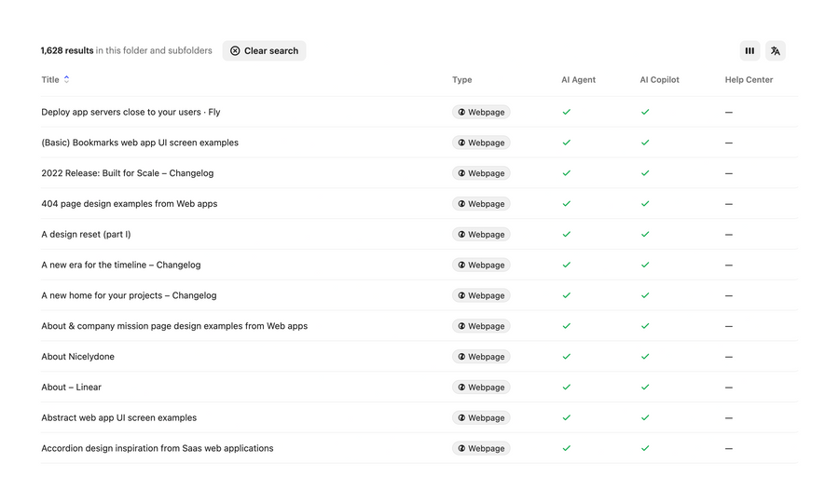Open the column display options icon

[750, 51]
